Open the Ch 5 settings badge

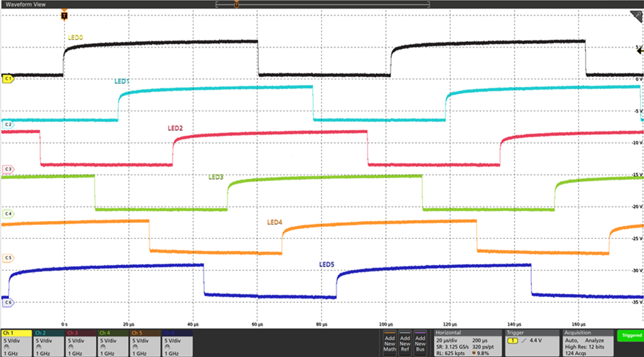coord(145,343)
